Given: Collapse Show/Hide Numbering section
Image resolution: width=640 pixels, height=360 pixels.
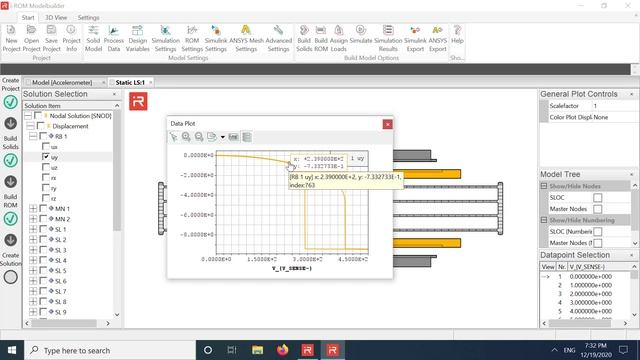Looking at the screenshot, I should (x=544, y=220).
